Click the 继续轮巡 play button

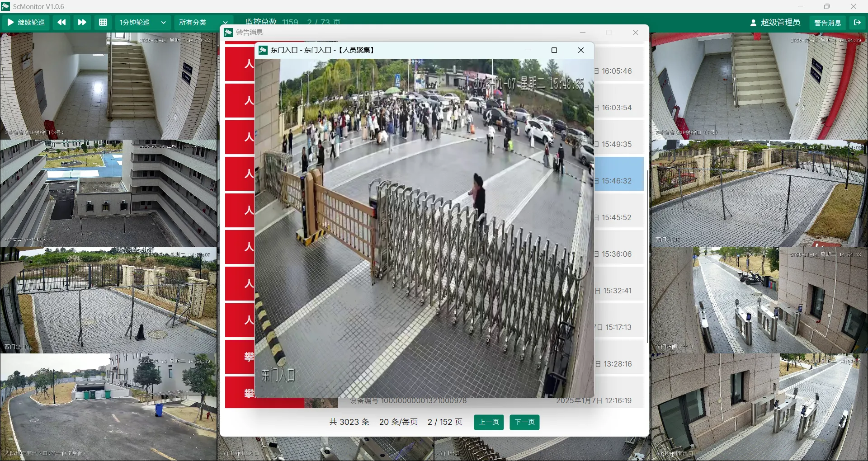tap(26, 22)
